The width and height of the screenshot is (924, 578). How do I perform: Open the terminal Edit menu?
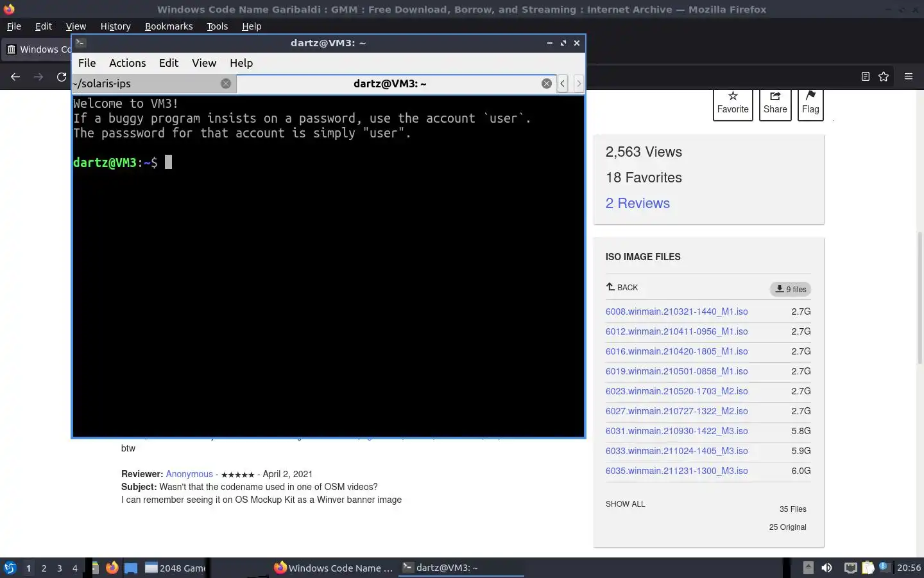tap(168, 63)
